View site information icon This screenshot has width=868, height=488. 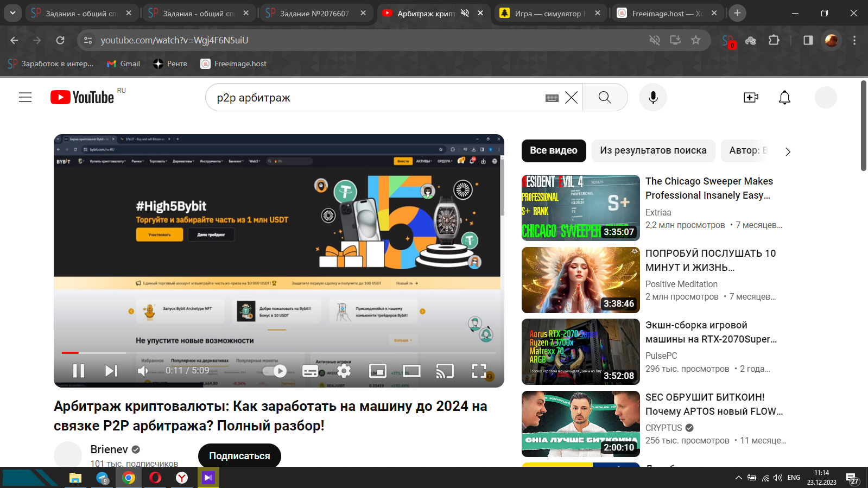tap(88, 40)
